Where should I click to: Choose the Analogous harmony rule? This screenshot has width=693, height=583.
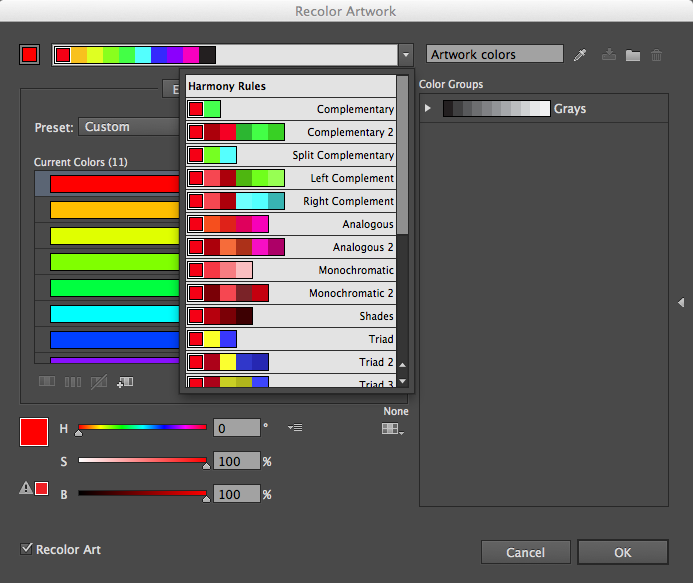(x=291, y=224)
